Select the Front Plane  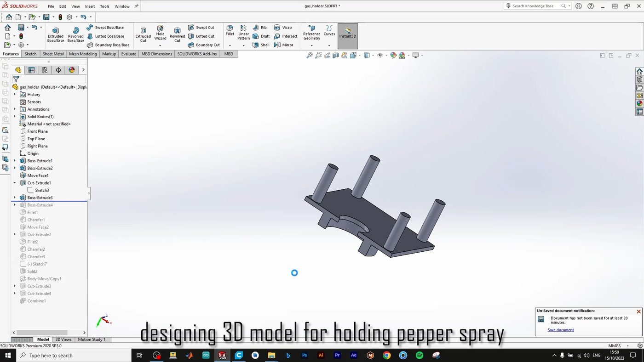click(x=37, y=131)
